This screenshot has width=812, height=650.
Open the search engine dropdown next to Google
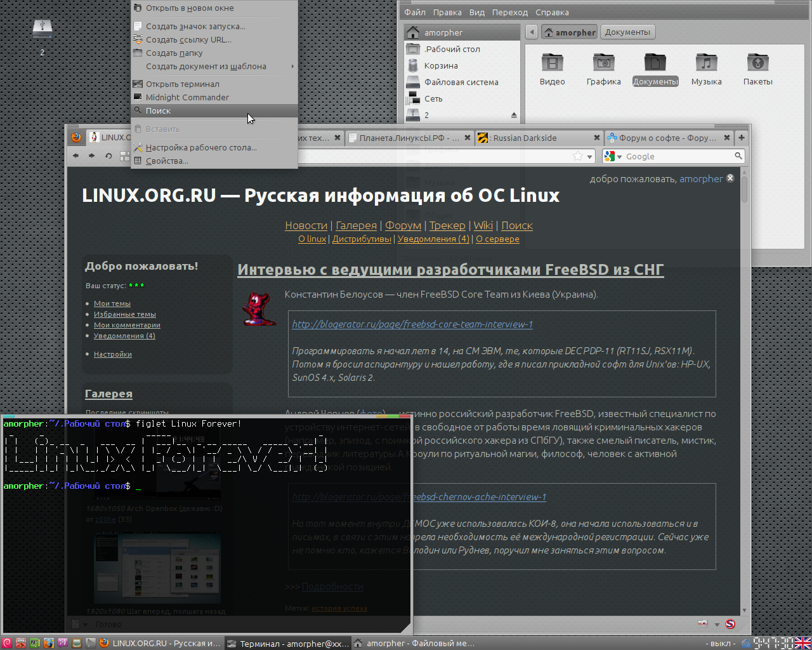tap(613, 156)
